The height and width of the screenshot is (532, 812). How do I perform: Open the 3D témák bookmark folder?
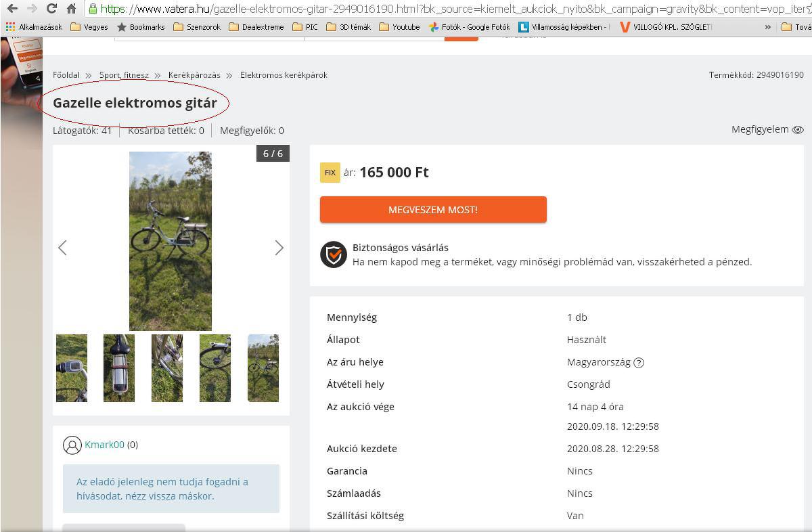click(x=348, y=27)
